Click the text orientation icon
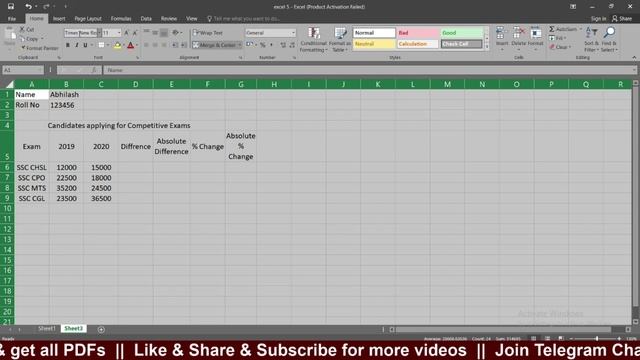Image resolution: width=640 pixels, height=360 pixels. pos(176,33)
